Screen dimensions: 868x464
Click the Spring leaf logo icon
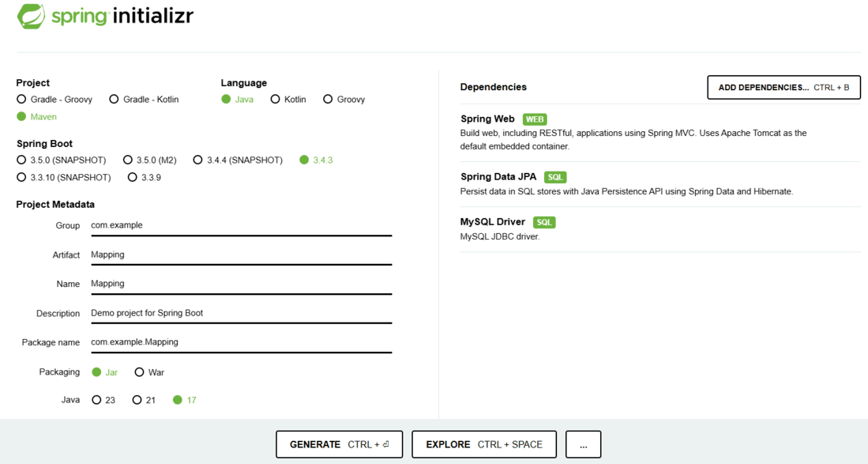click(31, 16)
